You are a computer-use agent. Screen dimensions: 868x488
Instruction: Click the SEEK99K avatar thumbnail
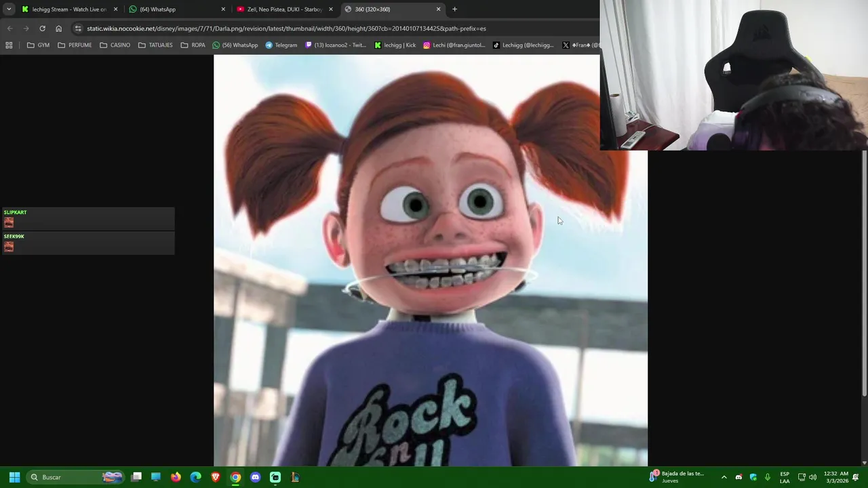click(x=9, y=247)
